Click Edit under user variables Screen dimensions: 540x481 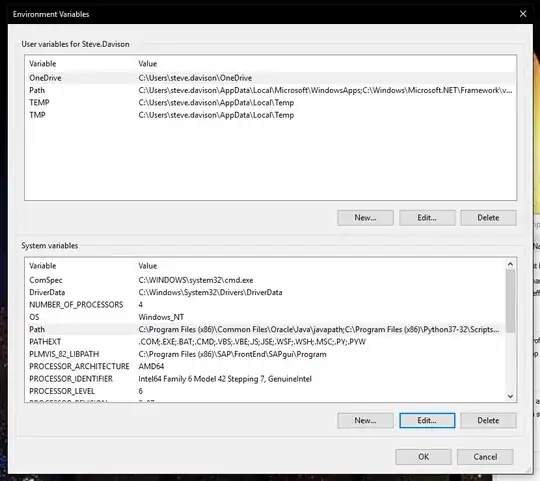tap(427, 218)
